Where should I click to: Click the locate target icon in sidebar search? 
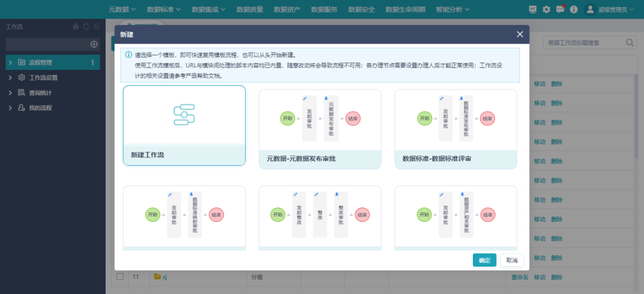tap(94, 44)
